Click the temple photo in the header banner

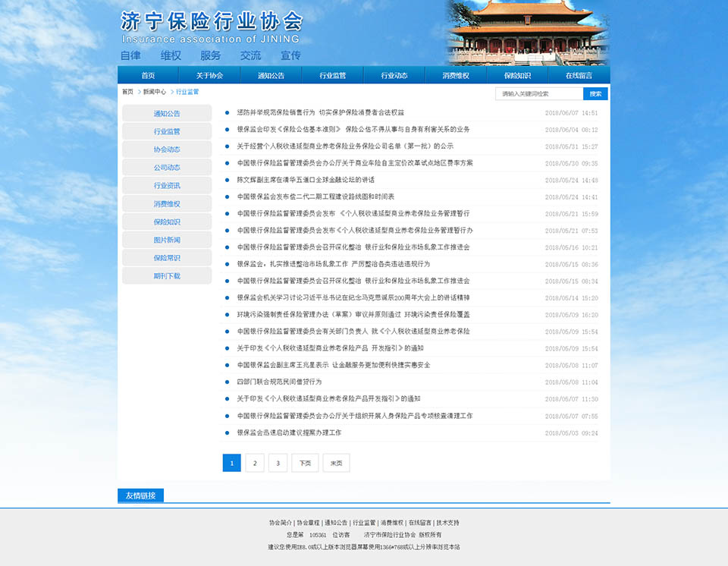click(x=528, y=33)
